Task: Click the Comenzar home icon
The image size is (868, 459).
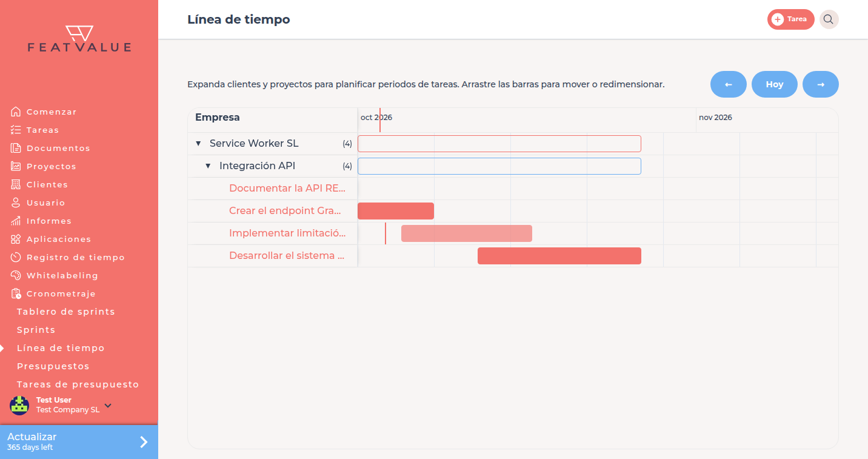Action: coord(16,112)
